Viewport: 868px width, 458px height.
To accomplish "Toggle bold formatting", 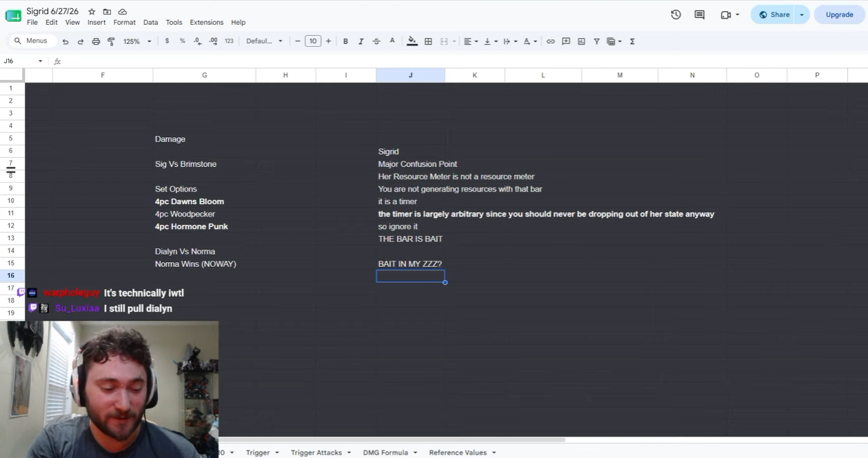I will [345, 41].
